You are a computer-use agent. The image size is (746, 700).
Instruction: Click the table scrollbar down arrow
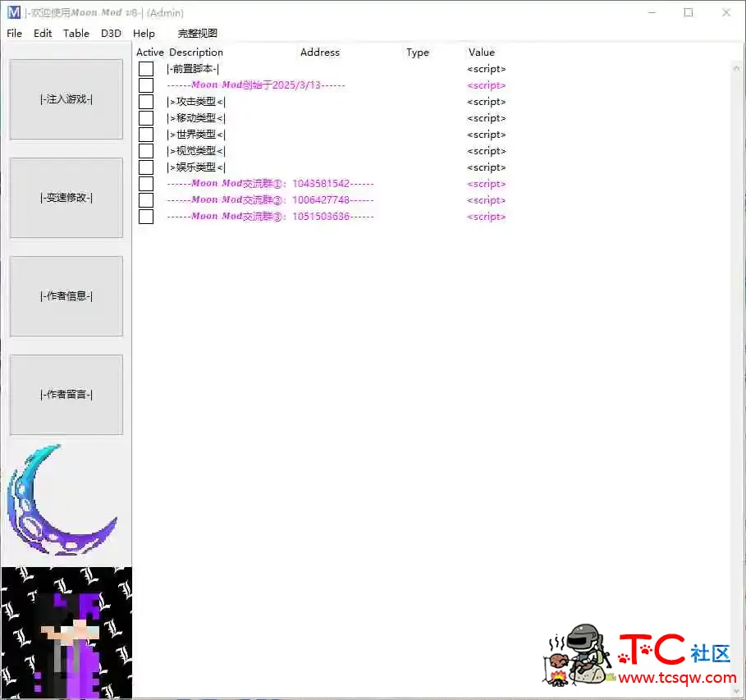(736, 691)
